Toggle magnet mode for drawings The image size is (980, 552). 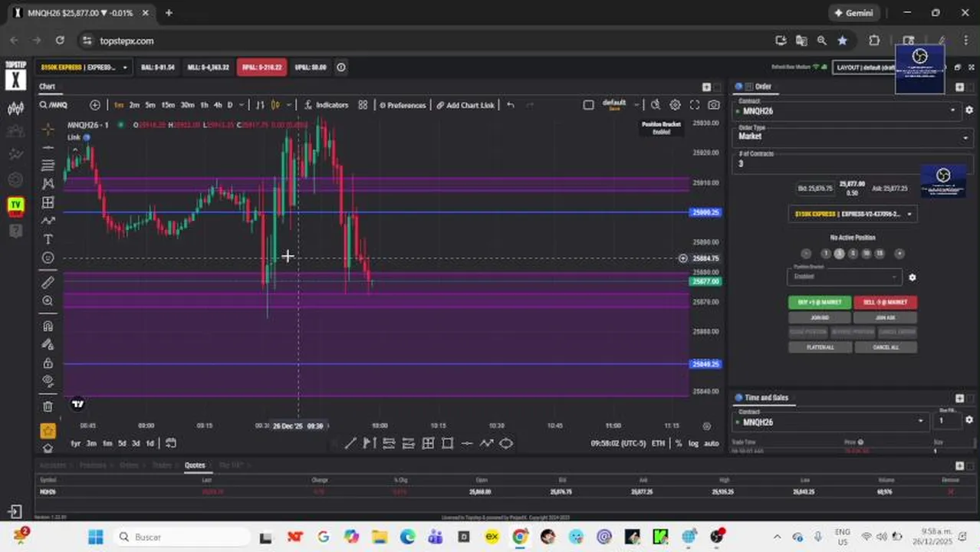click(48, 326)
